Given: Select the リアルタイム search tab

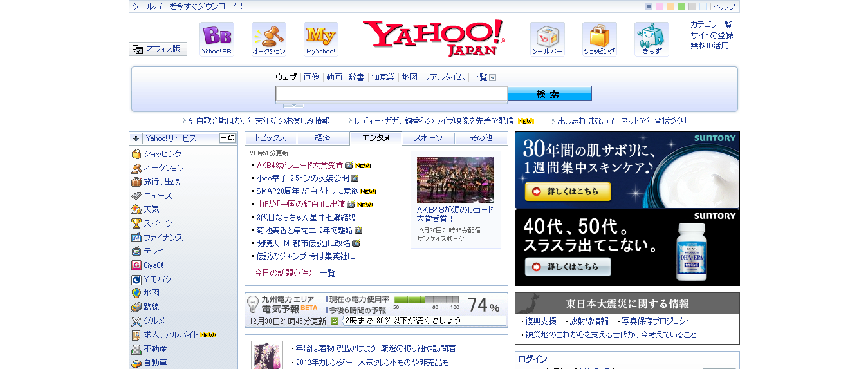Looking at the screenshot, I should pos(444,77).
